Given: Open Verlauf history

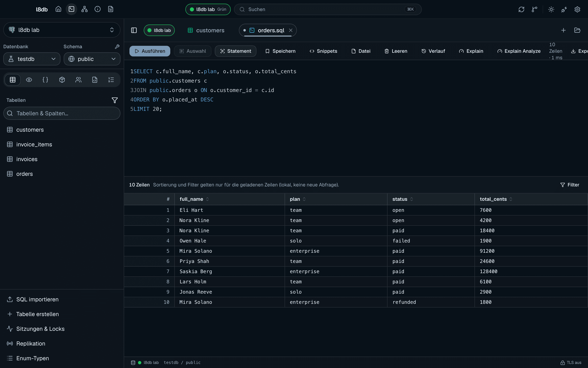Looking at the screenshot, I should (x=433, y=51).
